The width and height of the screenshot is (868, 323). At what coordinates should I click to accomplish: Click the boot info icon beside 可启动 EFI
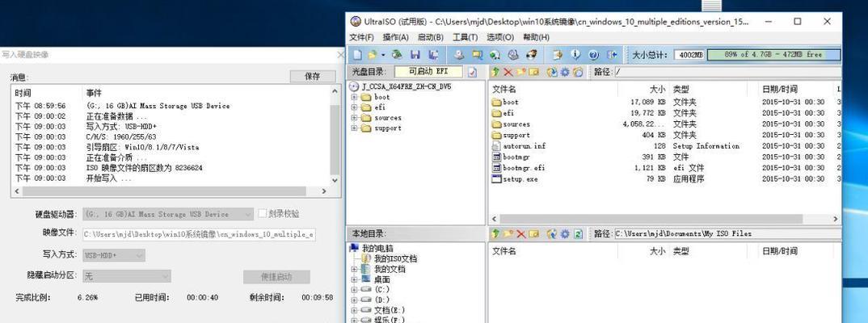click(472, 72)
